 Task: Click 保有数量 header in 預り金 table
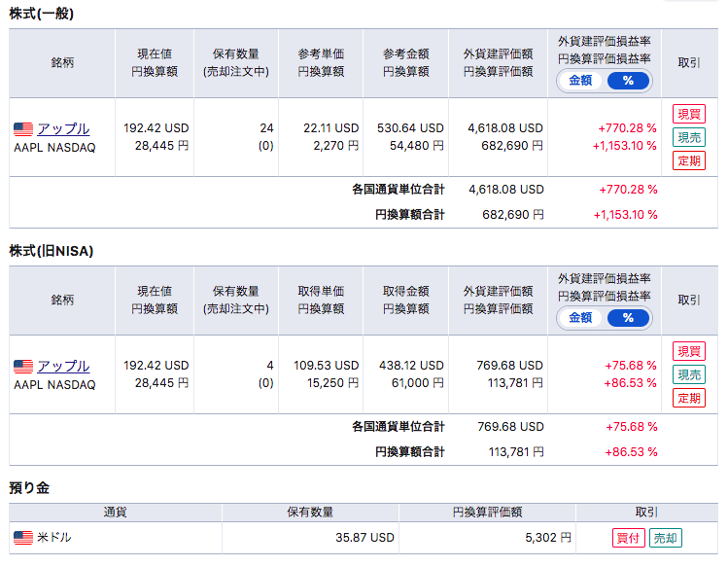tap(310, 513)
